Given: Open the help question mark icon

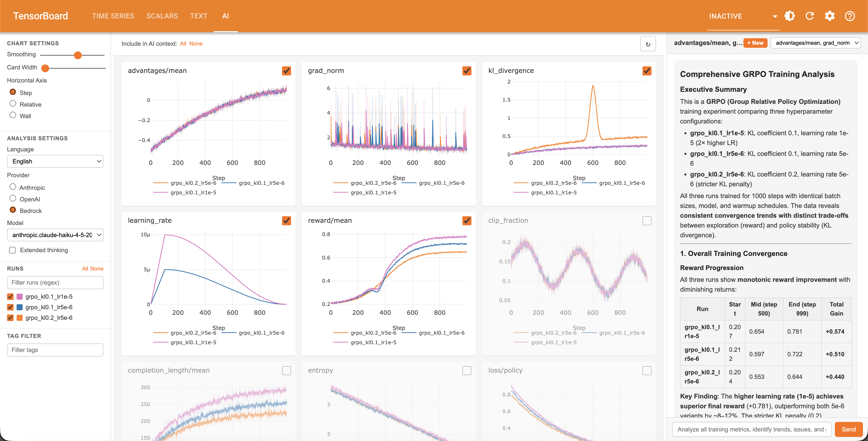Looking at the screenshot, I should [850, 16].
